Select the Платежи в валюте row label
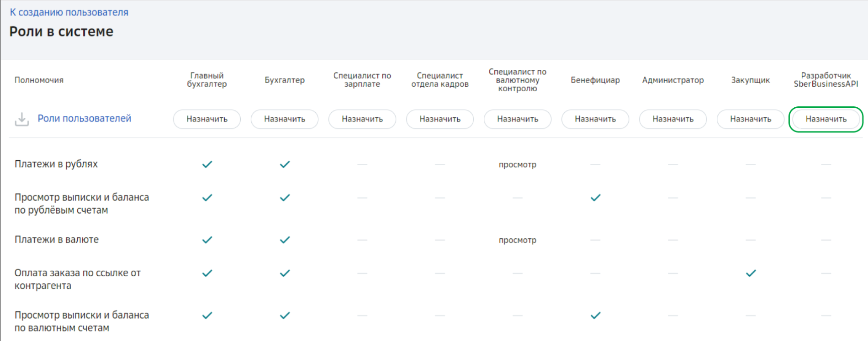This screenshot has height=341, width=868. click(57, 240)
